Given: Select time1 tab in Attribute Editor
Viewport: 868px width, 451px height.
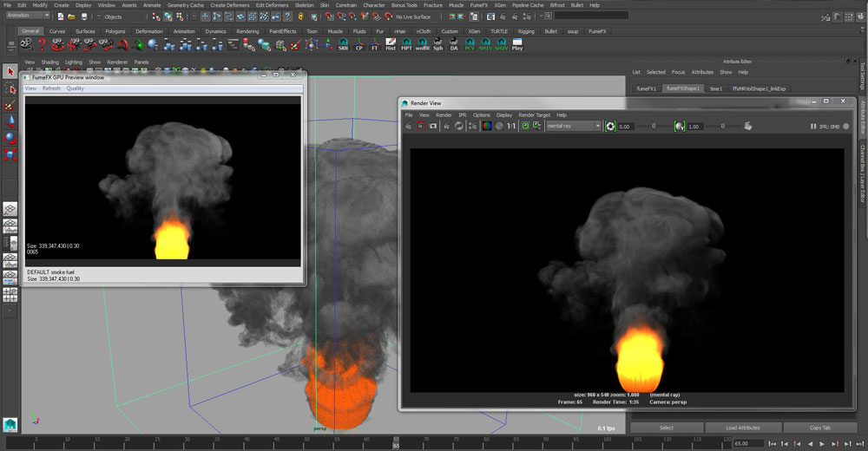Looking at the screenshot, I should tap(716, 88).
